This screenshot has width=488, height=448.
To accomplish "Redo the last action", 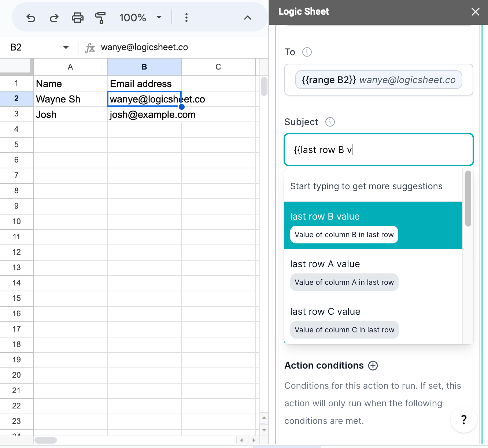I will point(54,17).
